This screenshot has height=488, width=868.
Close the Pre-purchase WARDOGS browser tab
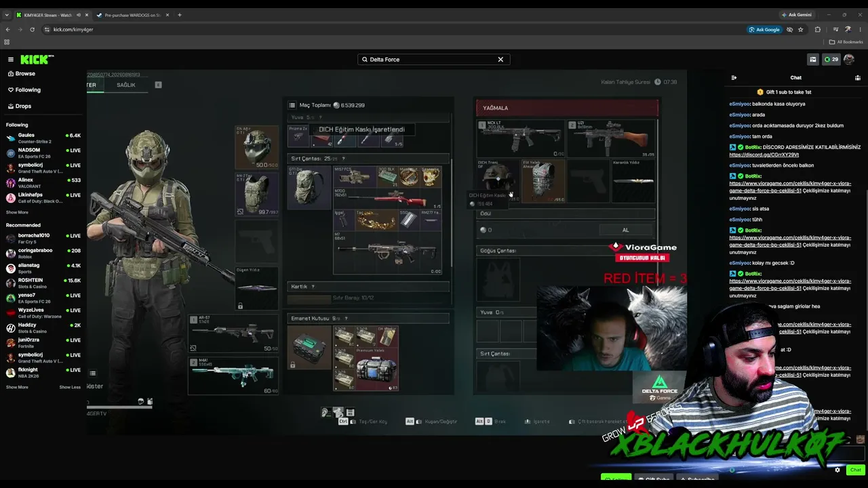pyautogui.click(x=167, y=15)
